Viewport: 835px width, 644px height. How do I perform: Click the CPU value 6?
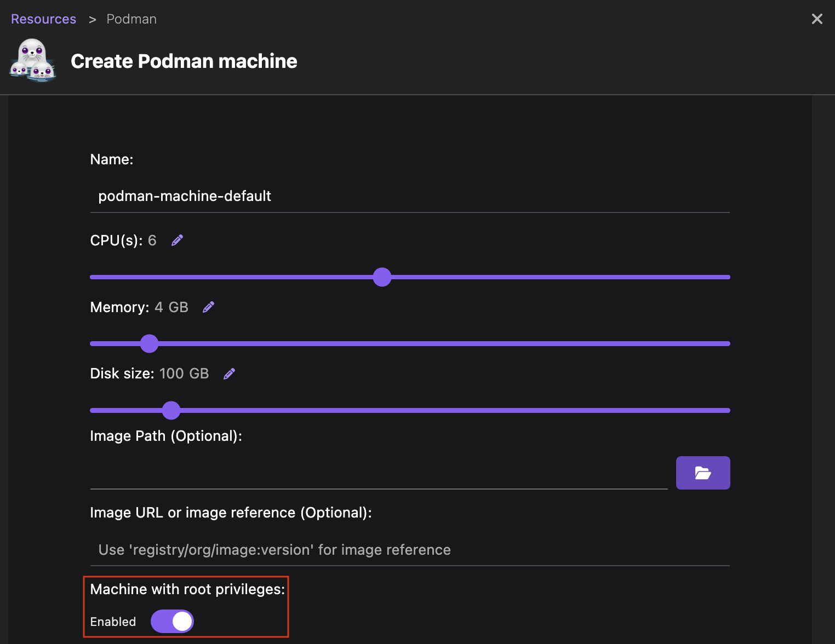(152, 240)
